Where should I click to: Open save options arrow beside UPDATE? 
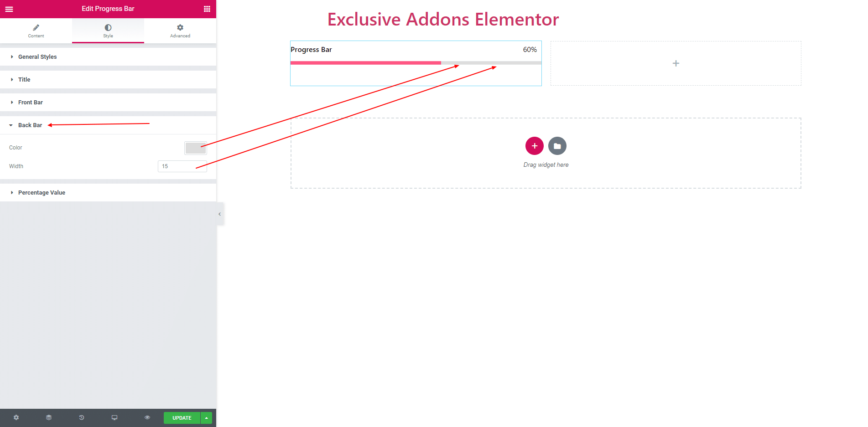pyautogui.click(x=207, y=418)
